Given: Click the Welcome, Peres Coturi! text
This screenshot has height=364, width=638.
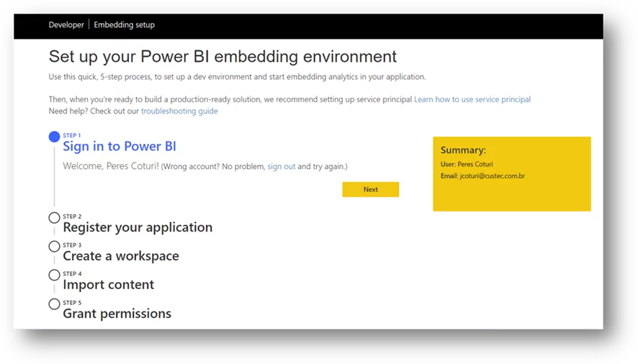Looking at the screenshot, I should pos(111,166).
